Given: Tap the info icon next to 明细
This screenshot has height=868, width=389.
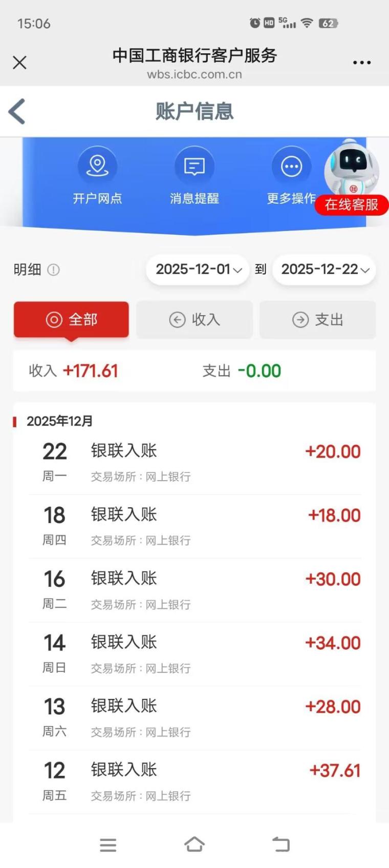Looking at the screenshot, I should tap(53, 270).
